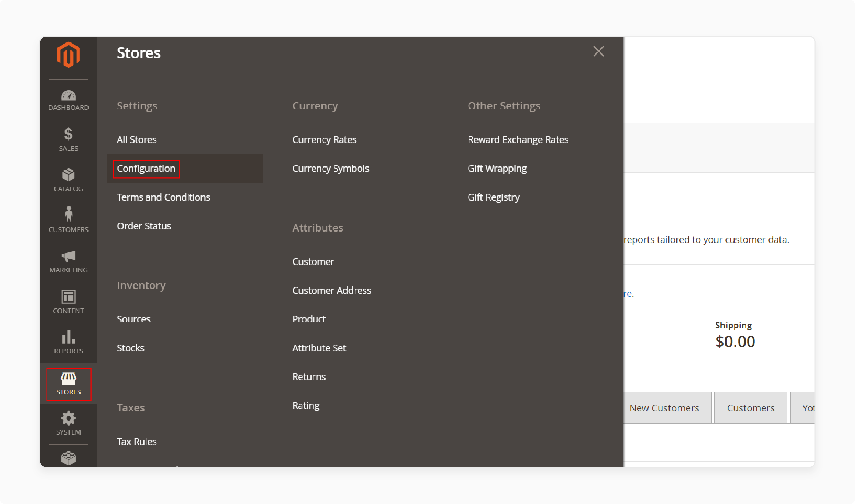Click the Other Settings heading
Screen dimensions: 855x504
(504, 106)
